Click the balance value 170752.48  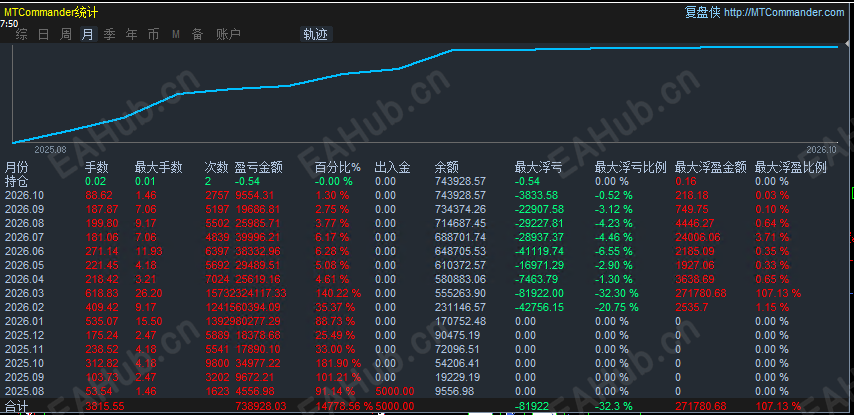tap(460, 321)
